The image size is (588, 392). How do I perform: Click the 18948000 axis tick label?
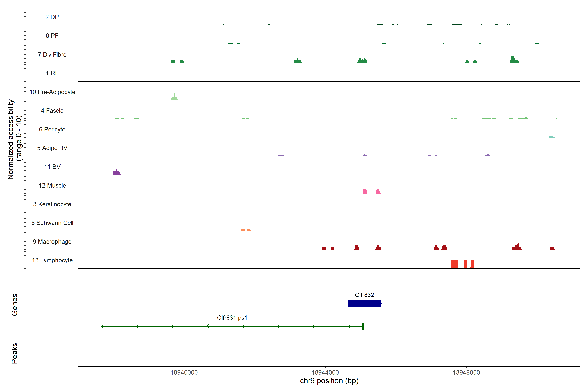[x=466, y=372]
